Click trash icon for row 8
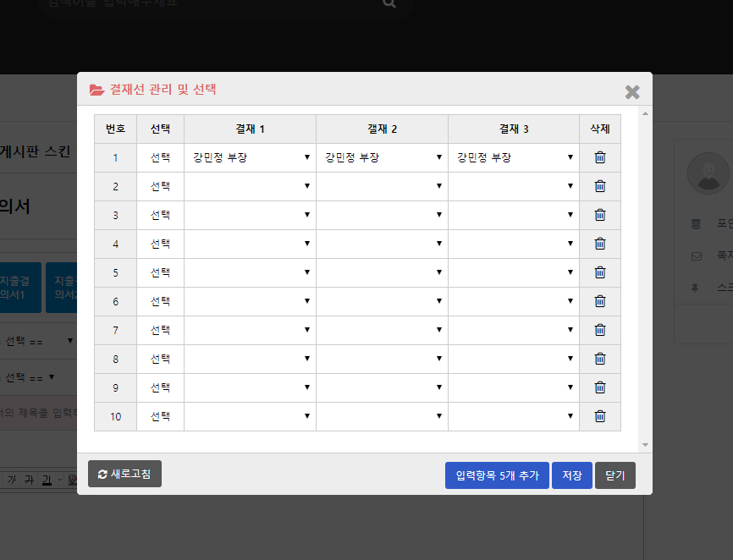This screenshot has height=560, width=733. click(x=600, y=359)
